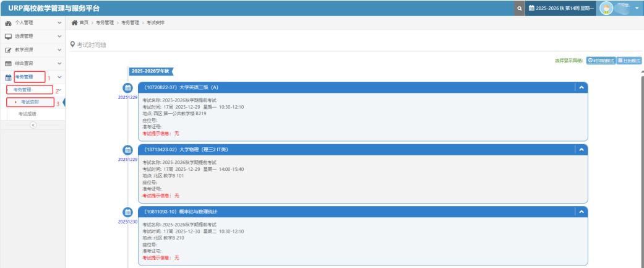The image size is (644, 268).
Task: Click the 教学资源 edit icon
Action: coord(7,50)
